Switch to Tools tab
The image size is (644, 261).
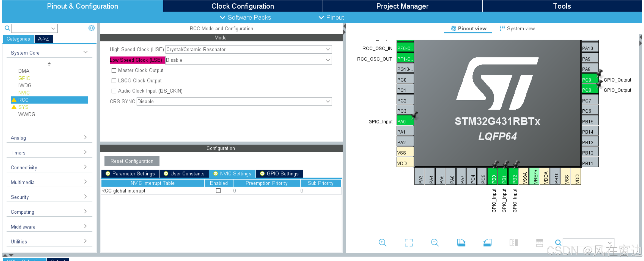(x=562, y=6)
